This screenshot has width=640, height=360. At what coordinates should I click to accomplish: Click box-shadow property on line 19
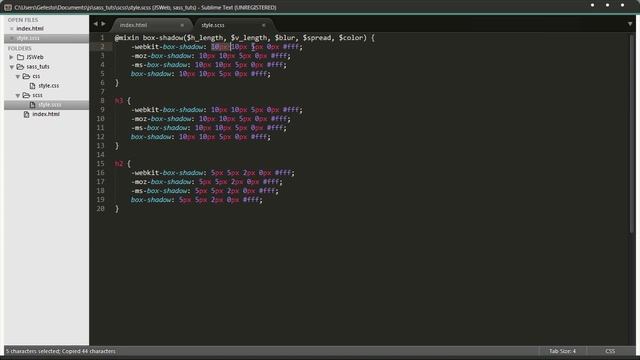151,200
